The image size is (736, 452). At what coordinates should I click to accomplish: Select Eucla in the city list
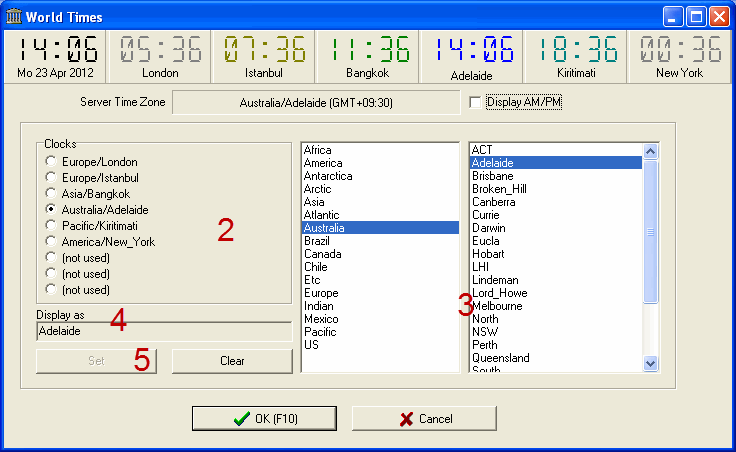(556, 241)
